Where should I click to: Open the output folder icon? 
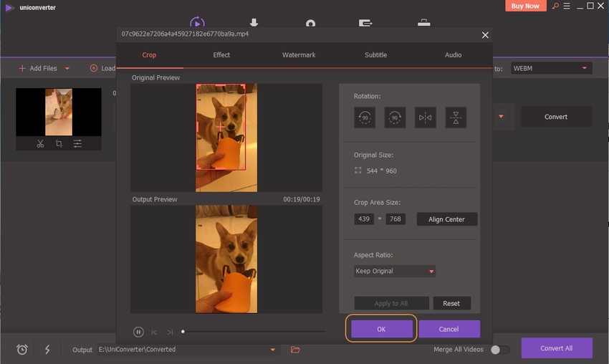(295, 350)
